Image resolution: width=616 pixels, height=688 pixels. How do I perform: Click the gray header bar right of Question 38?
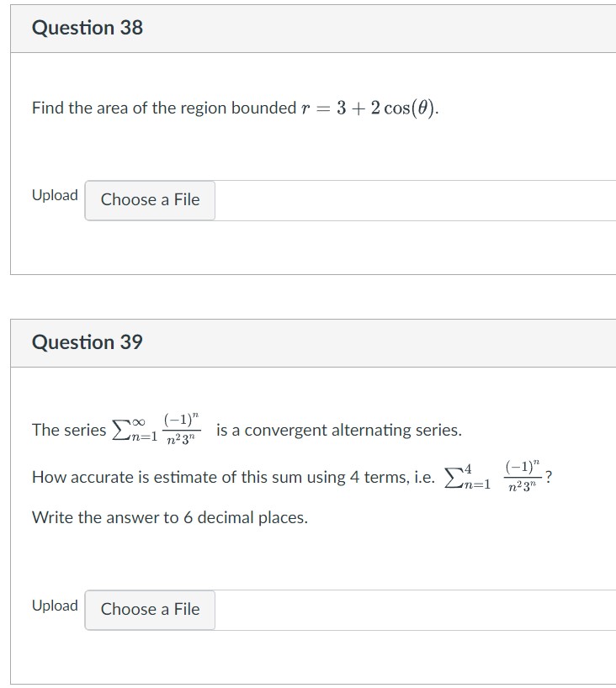tap(379, 28)
